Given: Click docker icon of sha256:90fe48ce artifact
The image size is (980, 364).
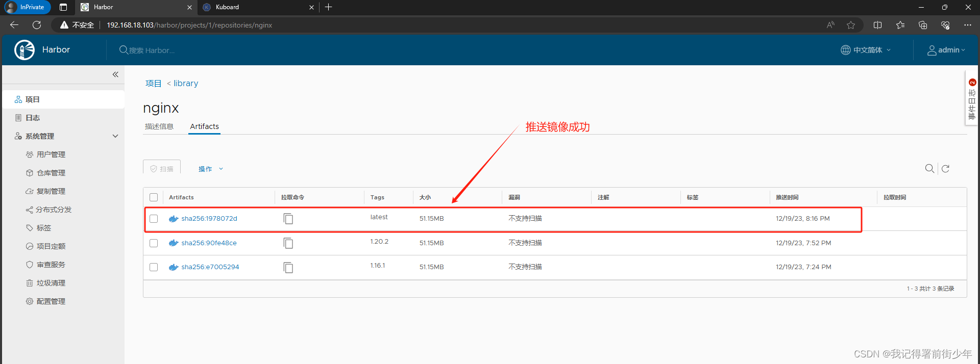Looking at the screenshot, I should click(174, 243).
